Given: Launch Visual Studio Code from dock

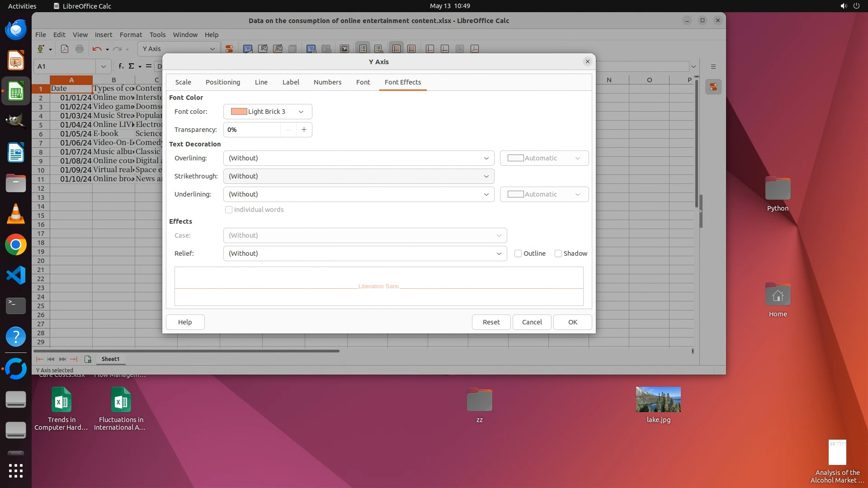Looking at the screenshot, I should (16, 275).
